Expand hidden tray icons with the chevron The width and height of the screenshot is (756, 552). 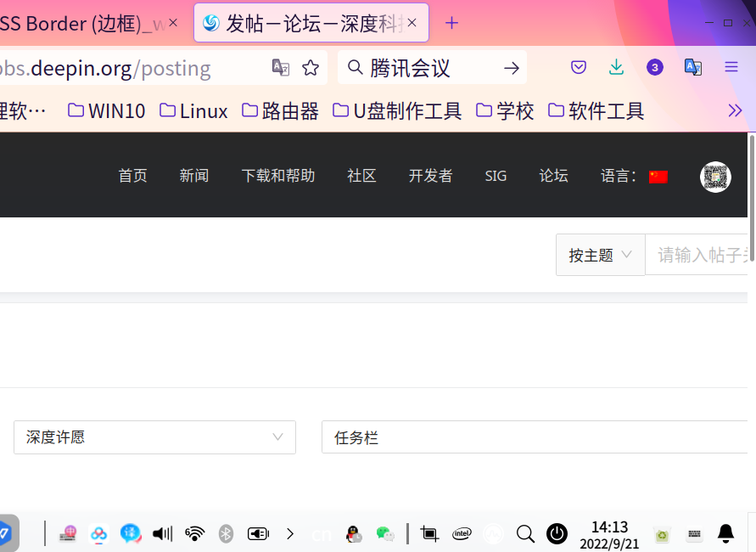coord(290,534)
